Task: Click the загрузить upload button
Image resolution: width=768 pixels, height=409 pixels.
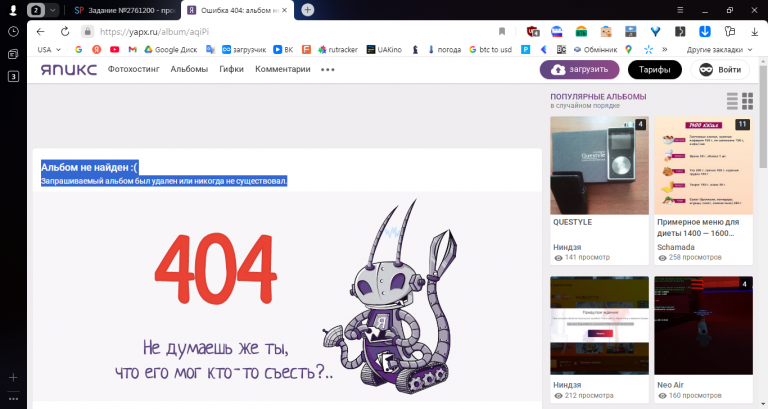Action: (579, 70)
